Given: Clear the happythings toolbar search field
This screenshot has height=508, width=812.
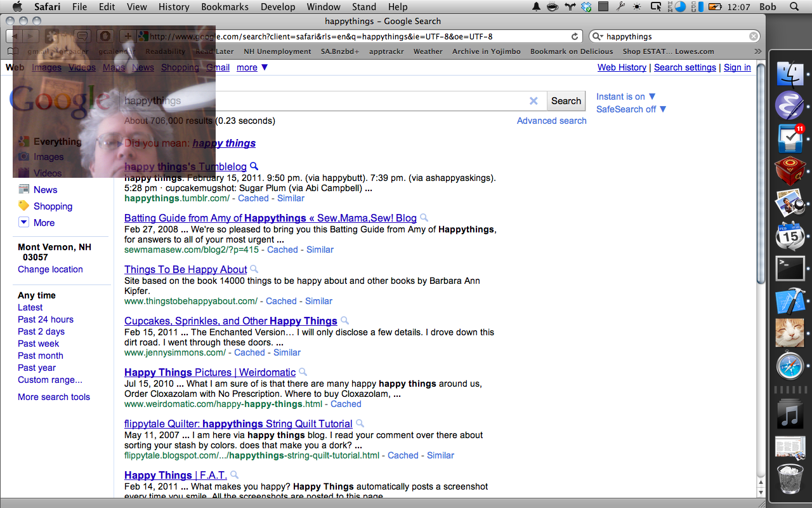Looking at the screenshot, I should (x=753, y=37).
